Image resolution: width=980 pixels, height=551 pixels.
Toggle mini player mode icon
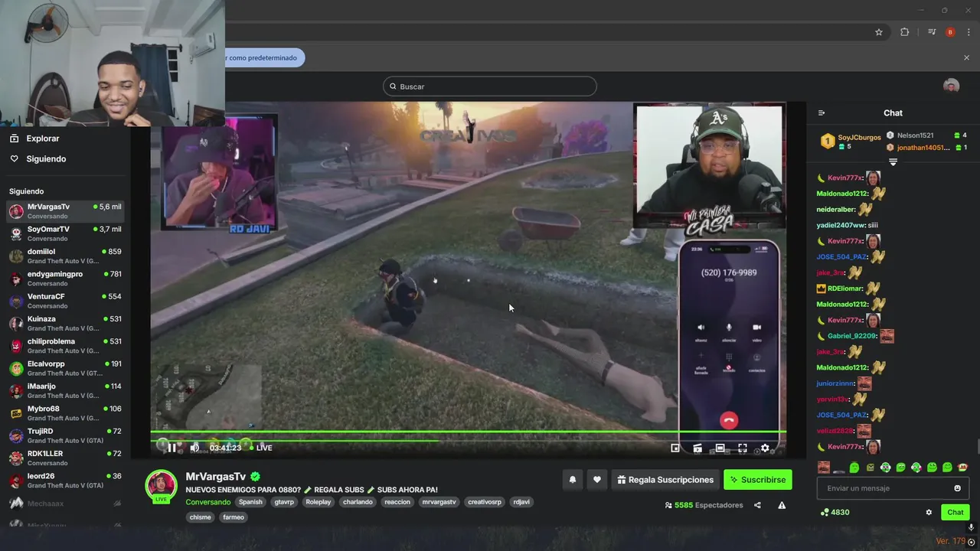coord(675,448)
